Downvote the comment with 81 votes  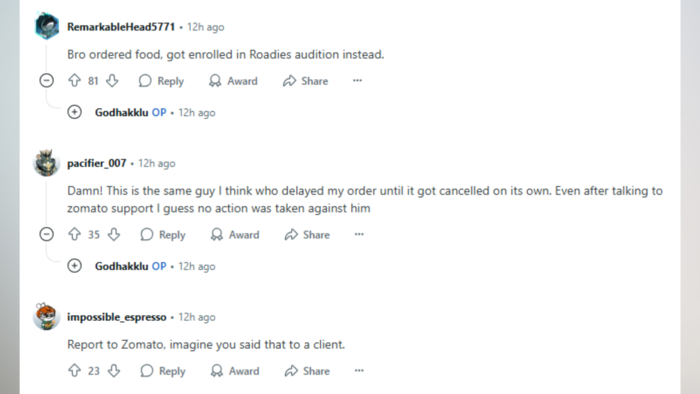(x=112, y=81)
